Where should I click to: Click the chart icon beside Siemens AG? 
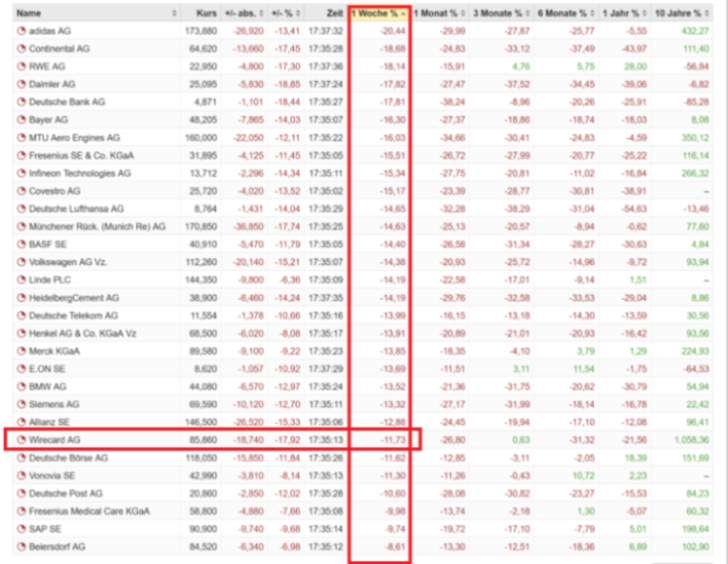click(x=21, y=404)
